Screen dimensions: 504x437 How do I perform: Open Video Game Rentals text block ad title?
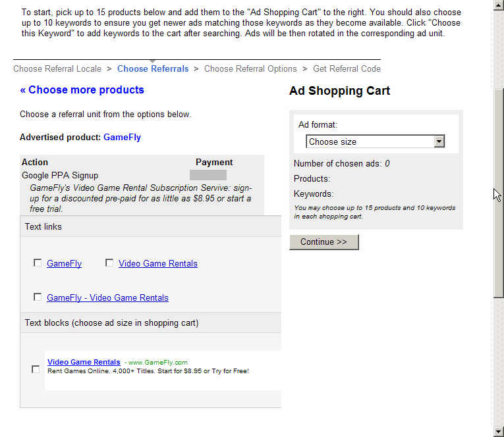coord(84,362)
